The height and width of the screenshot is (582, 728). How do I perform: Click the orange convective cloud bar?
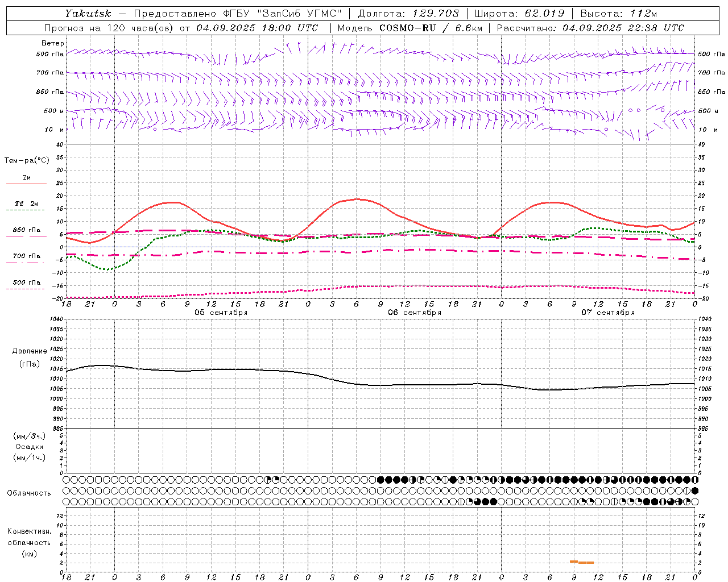(582, 562)
